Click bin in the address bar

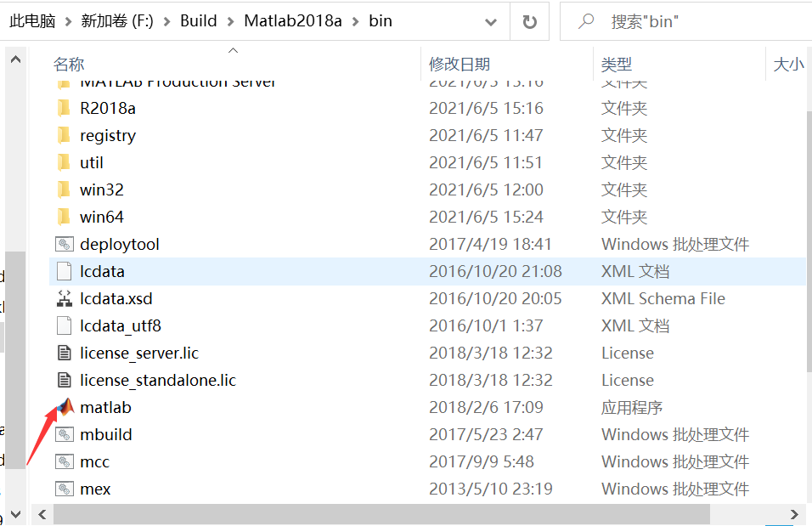[x=381, y=21]
